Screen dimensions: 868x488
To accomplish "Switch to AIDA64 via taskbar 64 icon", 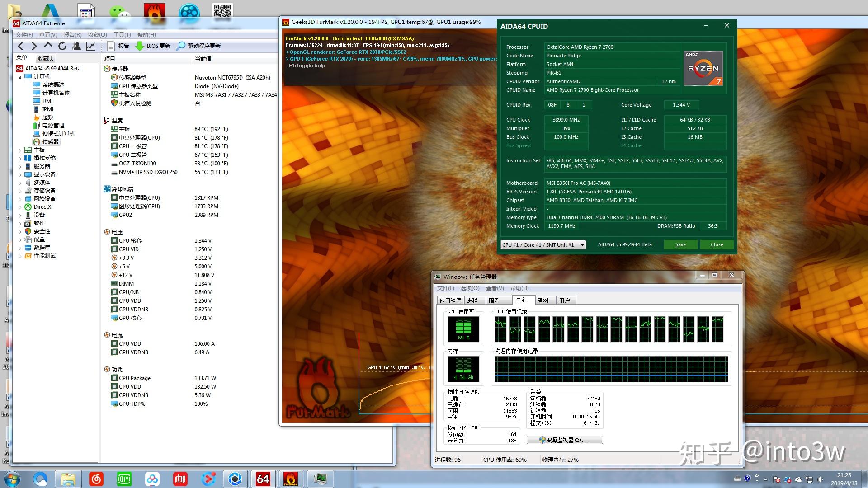I will [263, 479].
